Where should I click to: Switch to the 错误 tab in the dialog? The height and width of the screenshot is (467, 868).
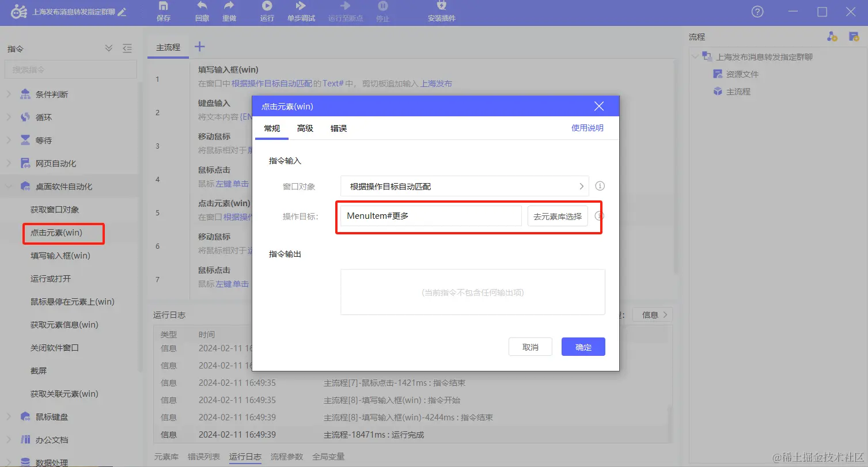(x=339, y=128)
